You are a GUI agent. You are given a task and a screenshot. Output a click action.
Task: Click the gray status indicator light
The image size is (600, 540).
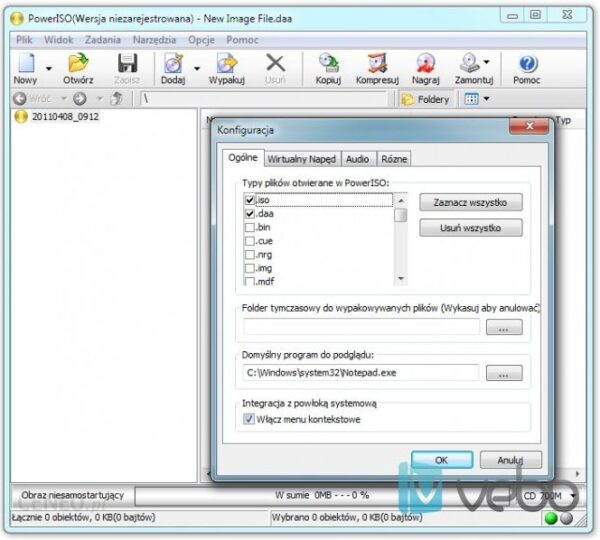tap(566, 519)
